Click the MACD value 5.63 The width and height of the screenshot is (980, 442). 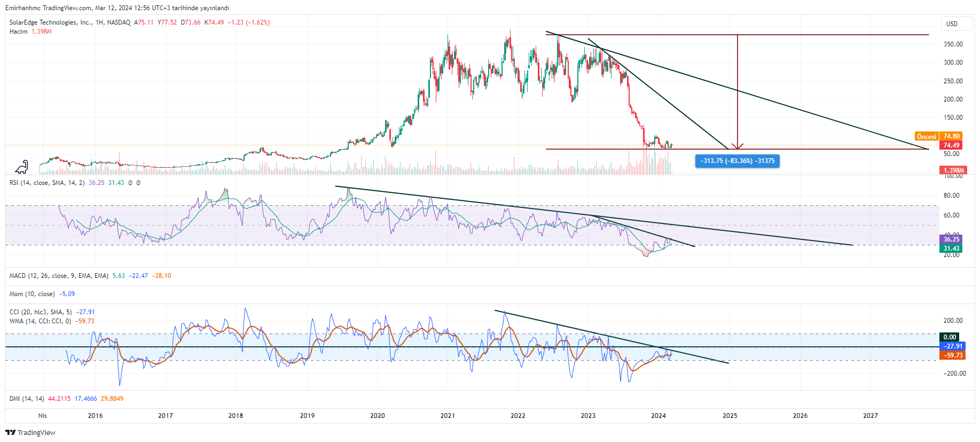pyautogui.click(x=119, y=276)
